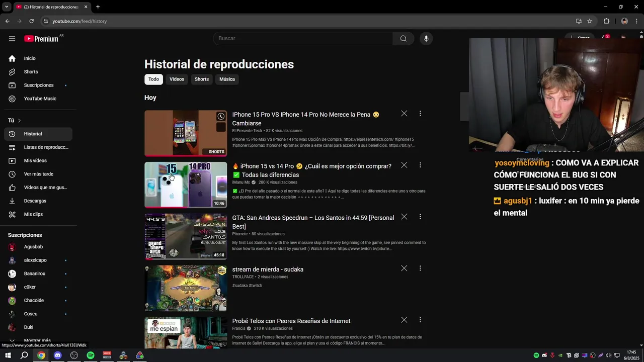Select the Shorts filter chip
The image size is (644, 362).
(202, 79)
